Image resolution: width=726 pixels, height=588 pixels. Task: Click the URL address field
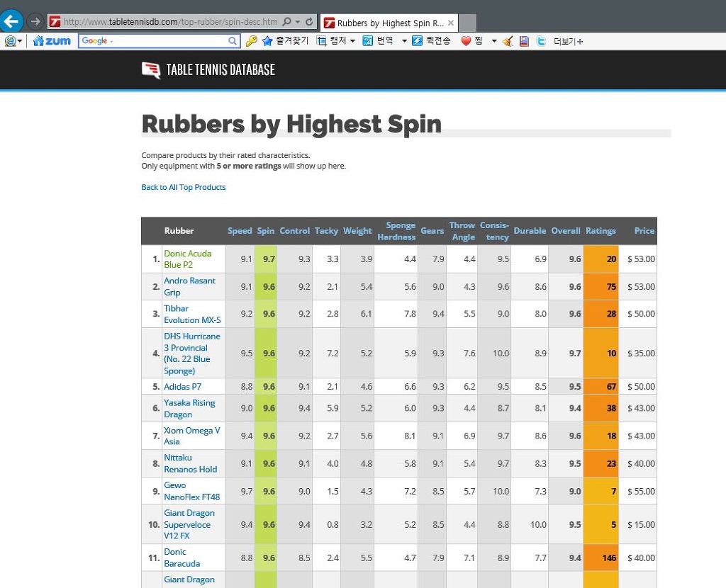170,22
